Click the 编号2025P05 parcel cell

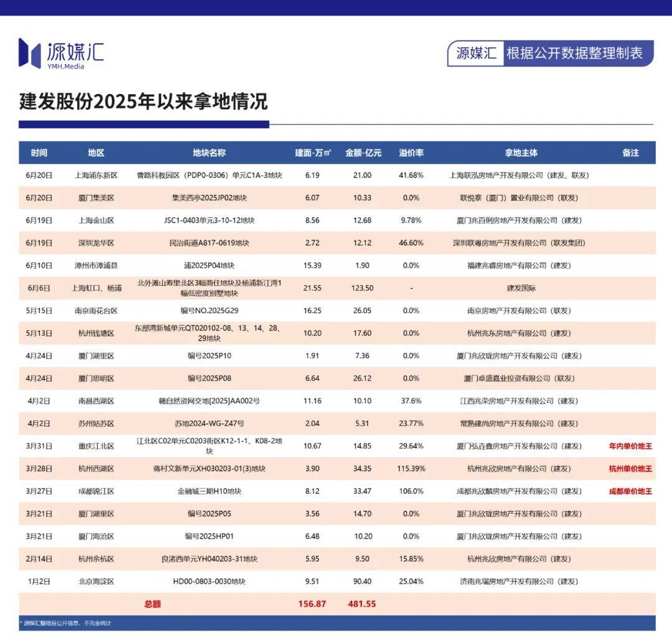[209, 514]
